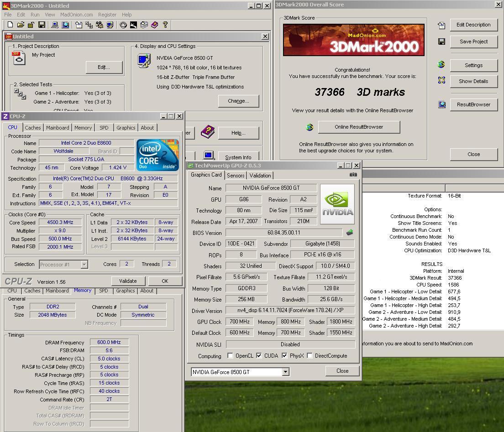Viewport: 504px width, 432px height.
Task: Click the yellow question mark toolbar icon
Action: click(165, 25)
